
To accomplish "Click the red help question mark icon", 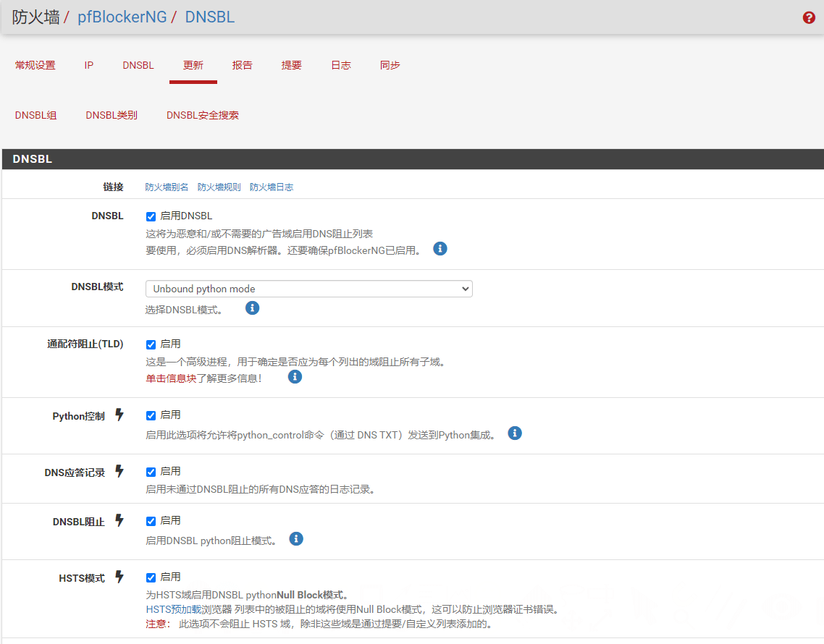I will pos(809,18).
